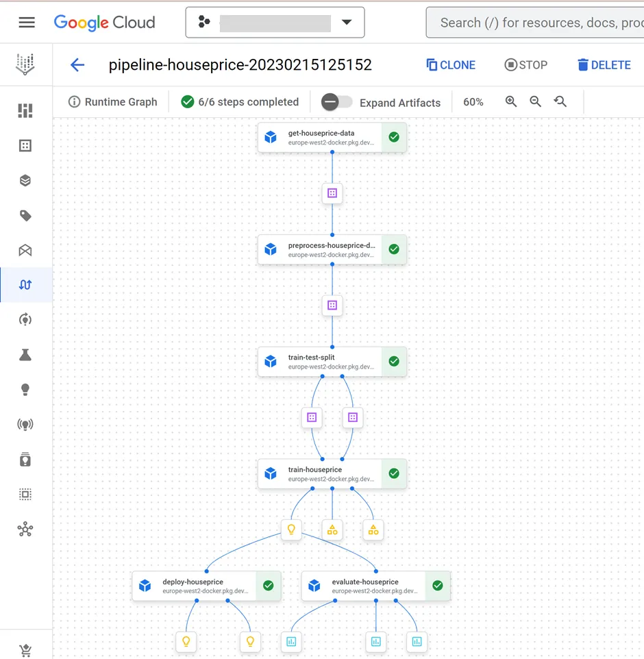Clone the pipeline run with the CLONE button

tap(451, 64)
